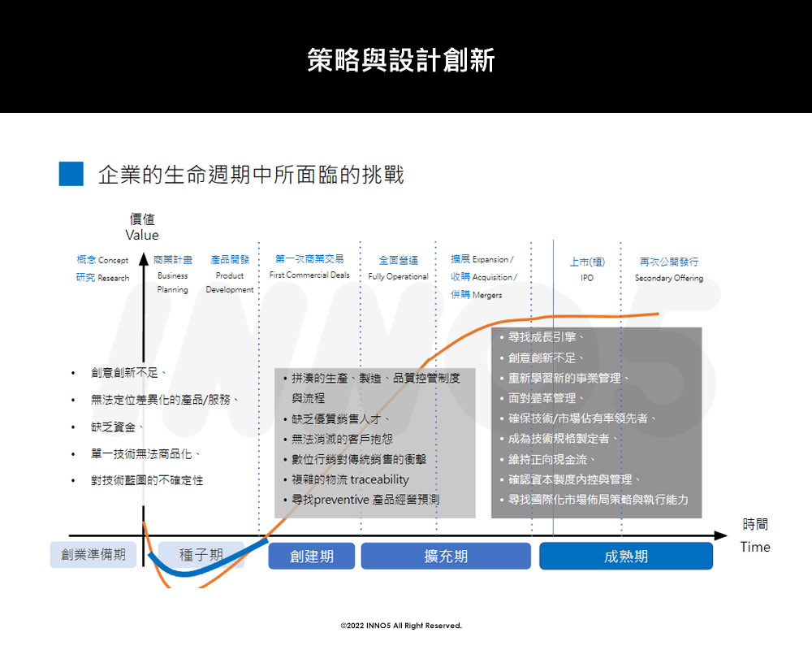Select the 創建期 stage button
The width and height of the screenshot is (812, 650).
tap(311, 557)
